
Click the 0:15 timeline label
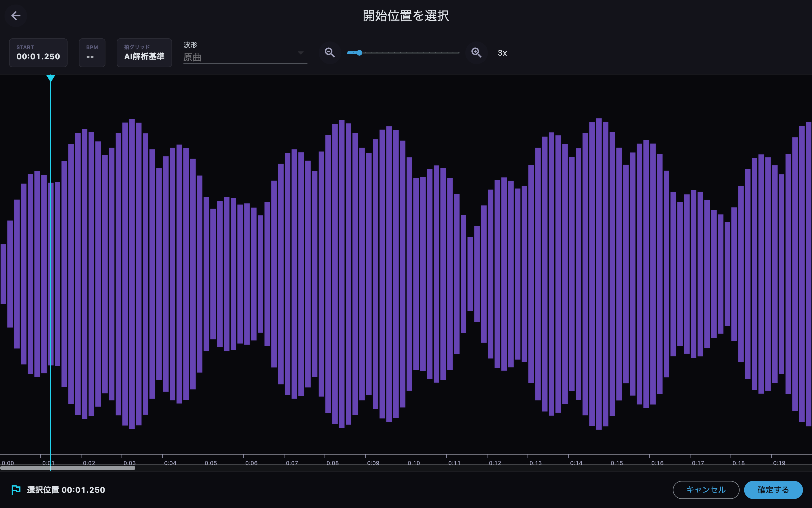click(617, 463)
